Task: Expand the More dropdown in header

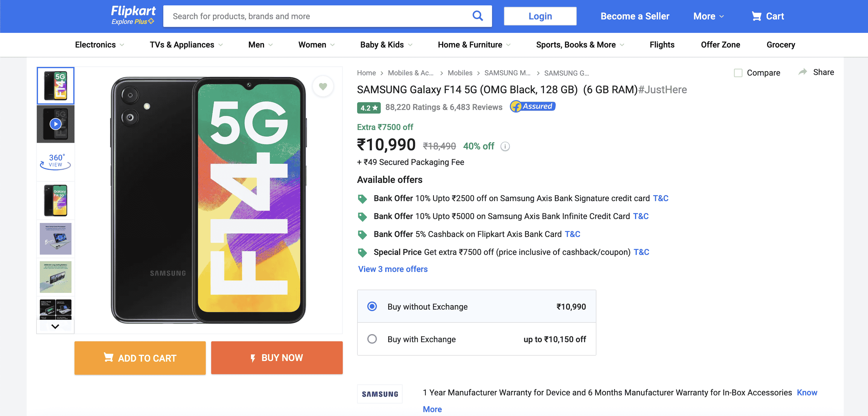Action: [708, 16]
